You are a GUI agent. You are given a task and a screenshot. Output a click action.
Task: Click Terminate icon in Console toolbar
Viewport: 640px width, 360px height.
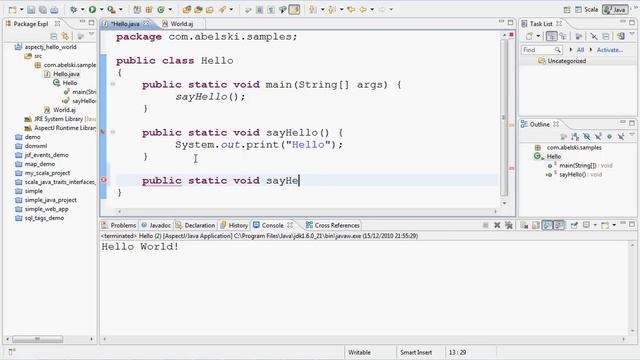coord(485,225)
